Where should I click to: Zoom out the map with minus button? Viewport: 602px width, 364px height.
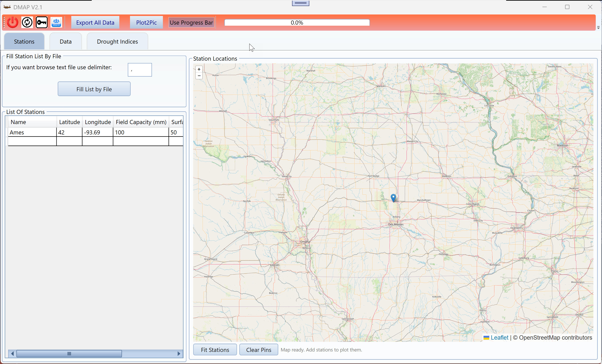coord(199,76)
